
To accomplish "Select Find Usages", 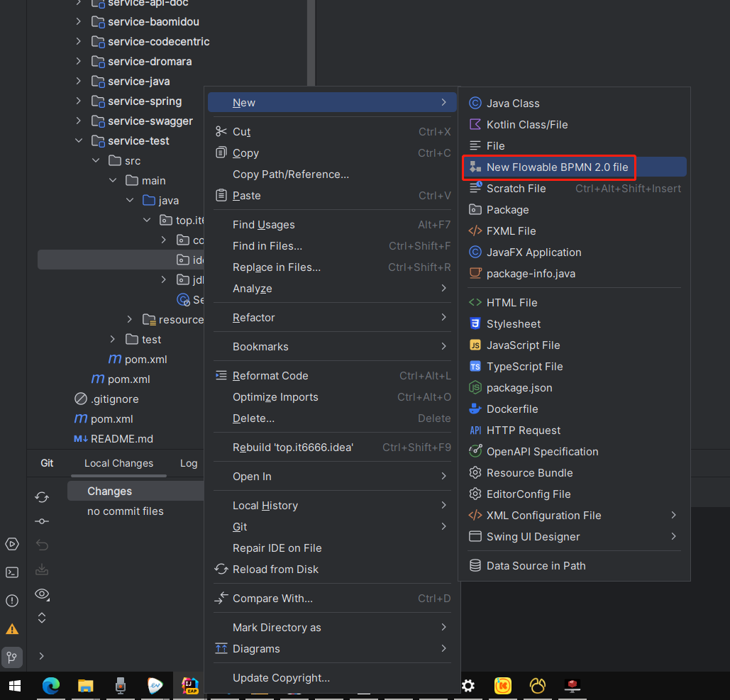I will (332, 225).
